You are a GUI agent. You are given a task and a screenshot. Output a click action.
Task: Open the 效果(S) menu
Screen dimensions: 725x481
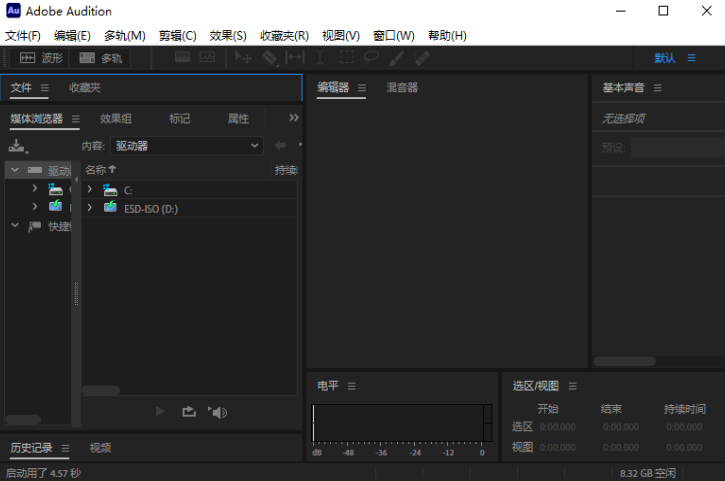pyautogui.click(x=228, y=35)
